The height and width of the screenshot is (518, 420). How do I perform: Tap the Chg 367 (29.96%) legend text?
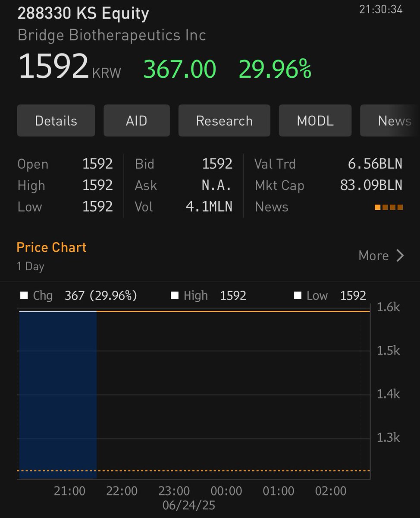coord(85,296)
